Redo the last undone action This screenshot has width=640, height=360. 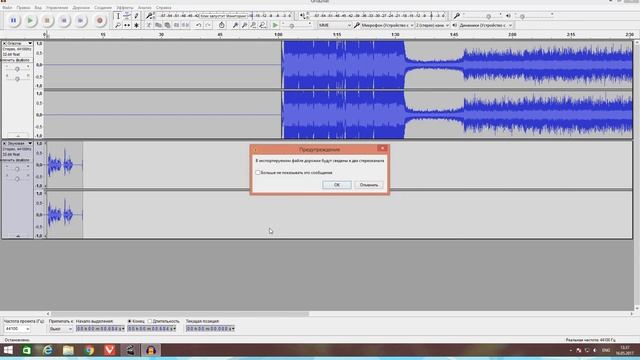click(208, 25)
